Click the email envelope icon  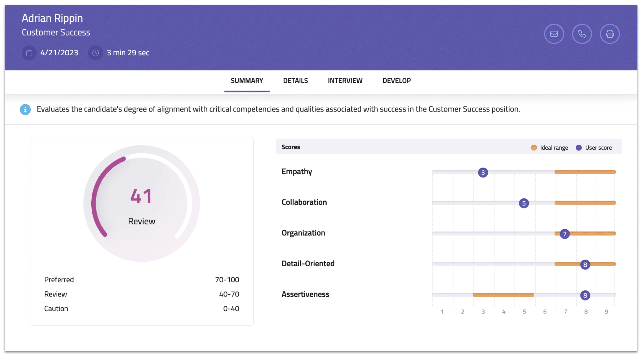coord(554,34)
